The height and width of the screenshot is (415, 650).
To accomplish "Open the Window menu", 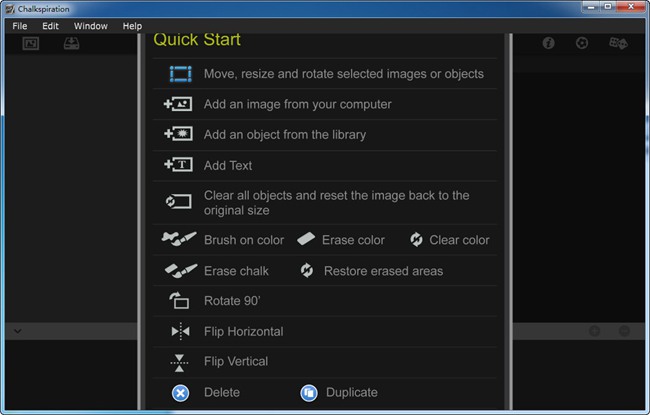I will coord(91,26).
